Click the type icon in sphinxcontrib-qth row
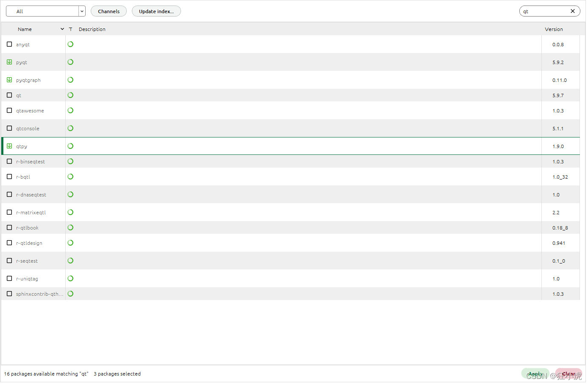Image resolution: width=588 pixels, height=384 pixels. click(70, 294)
